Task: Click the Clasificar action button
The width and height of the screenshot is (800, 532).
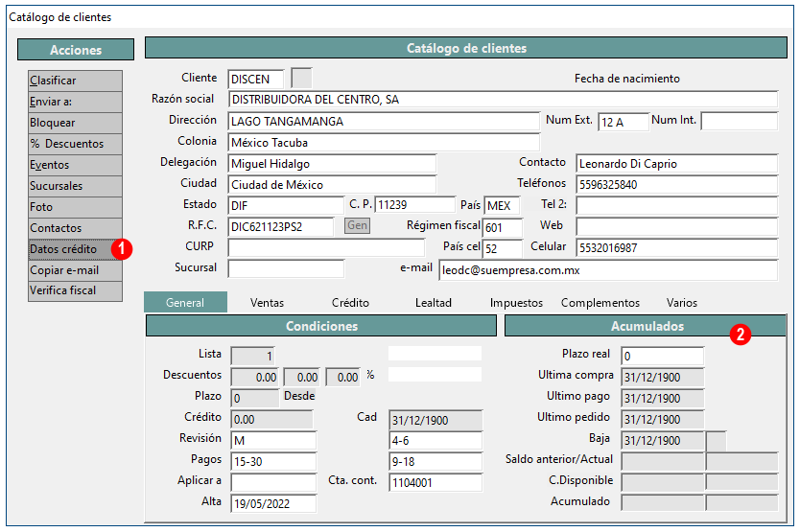Action: pos(75,81)
